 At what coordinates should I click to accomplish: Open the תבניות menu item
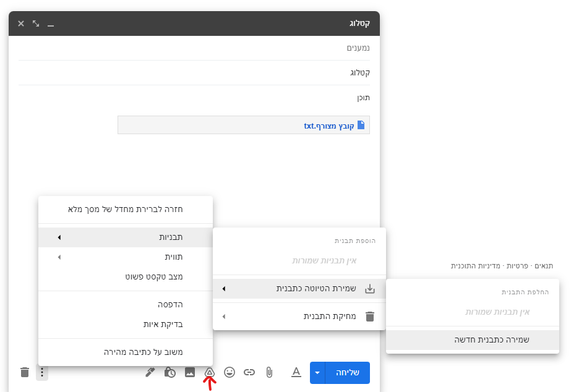125,237
